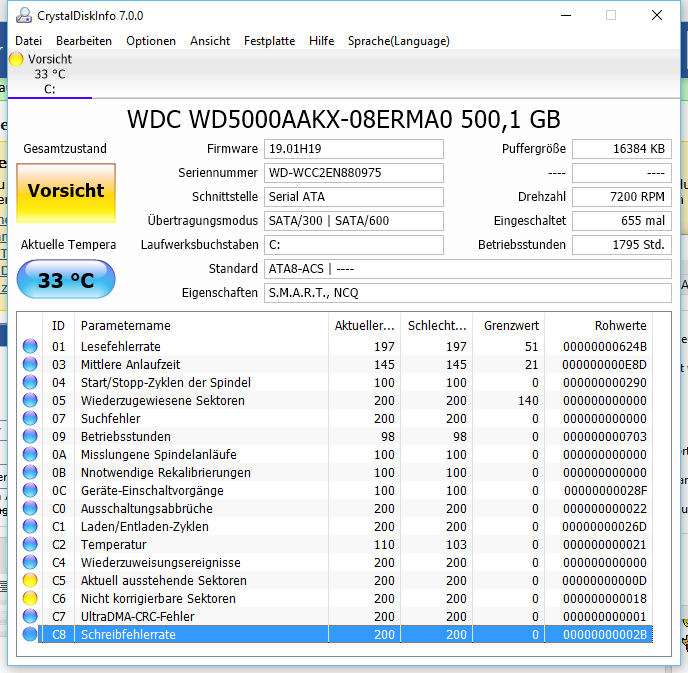Click blue status dot of Temperatur row
The height and width of the screenshot is (673, 688).
point(30,544)
